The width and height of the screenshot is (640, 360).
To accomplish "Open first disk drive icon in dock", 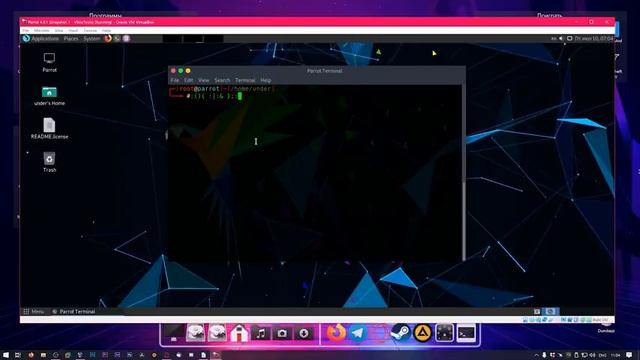I will click(x=196, y=333).
